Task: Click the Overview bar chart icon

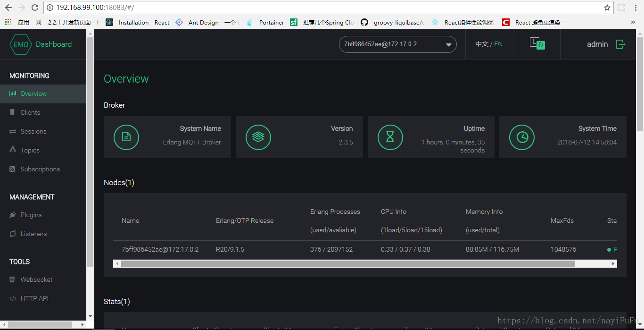Action: (13, 93)
